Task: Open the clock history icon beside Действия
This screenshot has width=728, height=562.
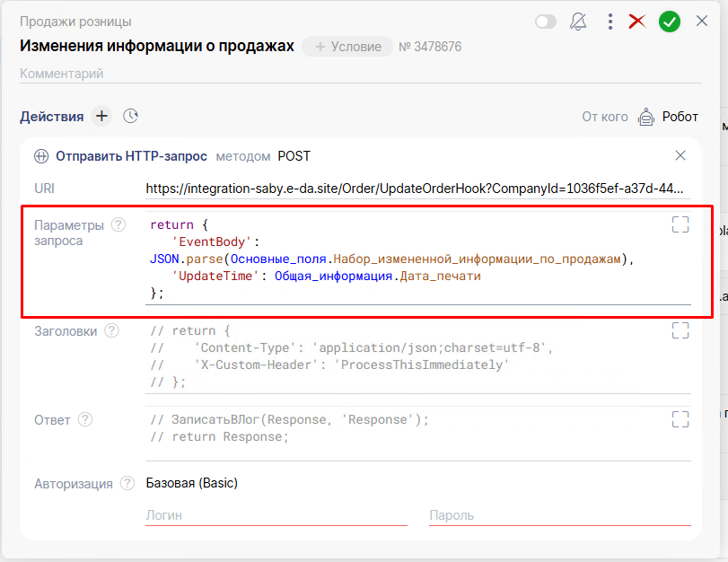Action: click(131, 116)
